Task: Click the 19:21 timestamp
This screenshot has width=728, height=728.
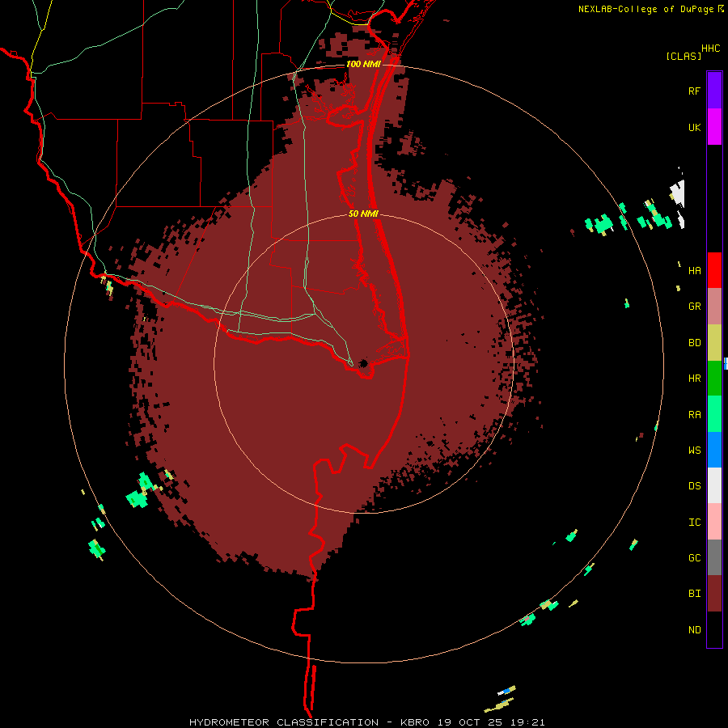Action: click(527, 722)
